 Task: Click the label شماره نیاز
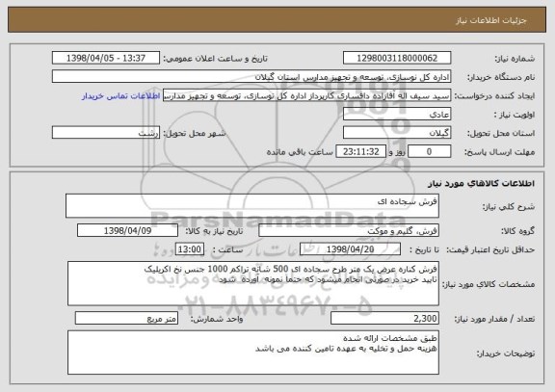coord(515,59)
